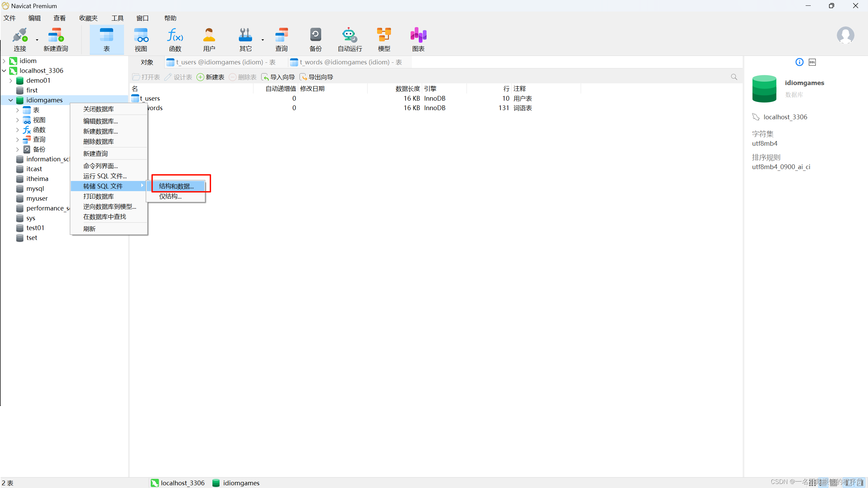Switch to the 对象 tab
The height and width of the screenshot is (488, 868).
(147, 62)
